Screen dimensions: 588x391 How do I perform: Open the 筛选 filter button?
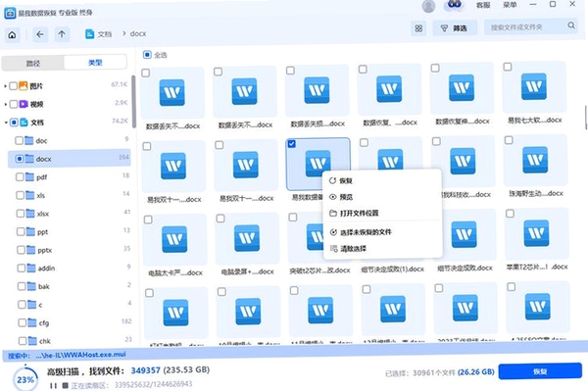point(454,28)
